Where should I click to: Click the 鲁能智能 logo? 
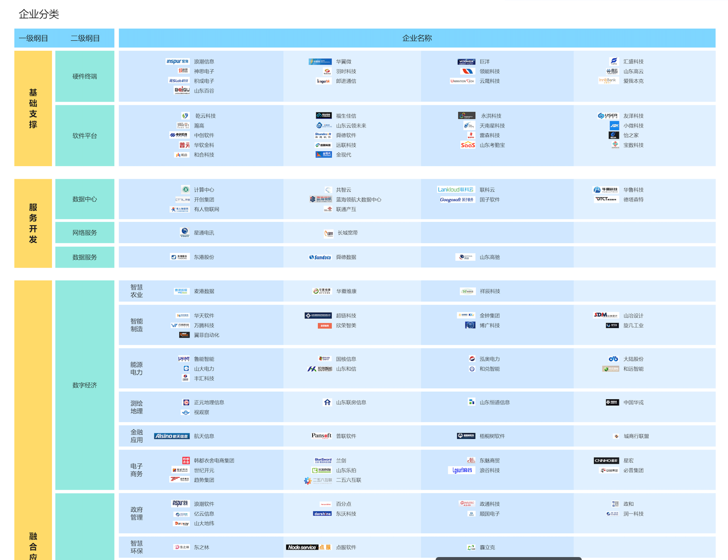pyautogui.click(x=184, y=359)
